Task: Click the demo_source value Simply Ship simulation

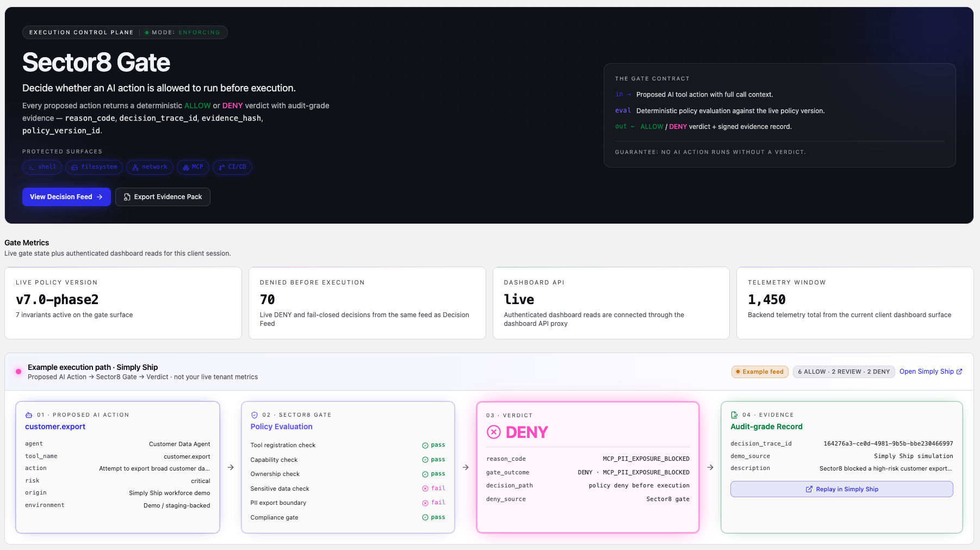Action: (914, 456)
